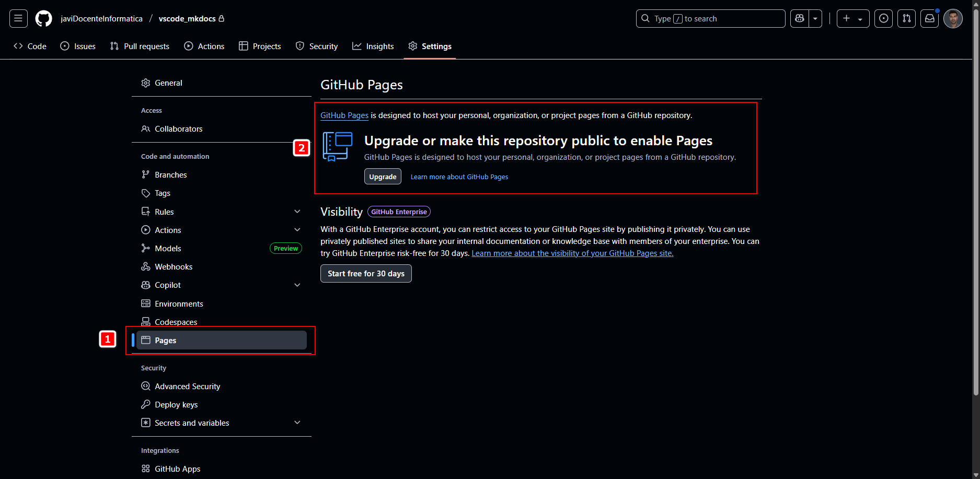Image resolution: width=980 pixels, height=479 pixels.
Task: Open the javiDocenteInformatica profile link
Action: (x=101, y=19)
